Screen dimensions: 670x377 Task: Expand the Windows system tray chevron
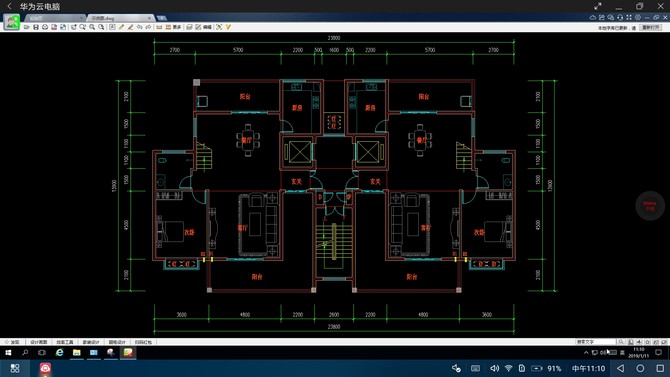(586, 353)
